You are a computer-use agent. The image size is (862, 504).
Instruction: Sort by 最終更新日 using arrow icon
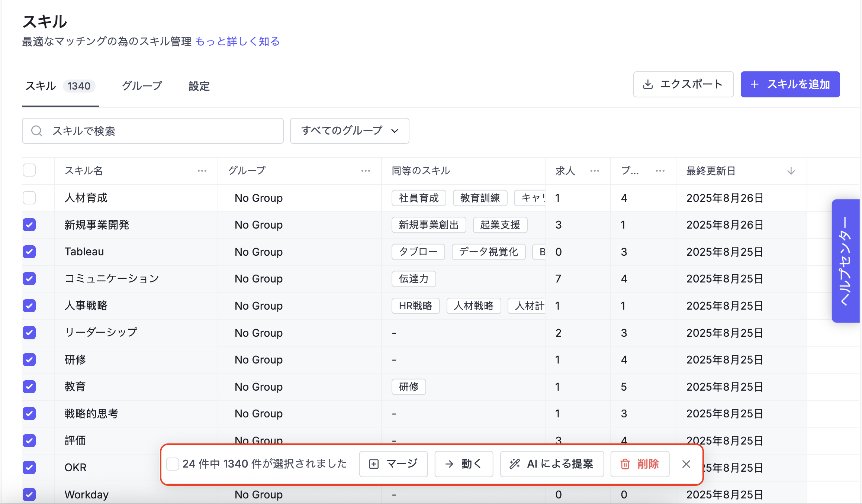point(791,171)
